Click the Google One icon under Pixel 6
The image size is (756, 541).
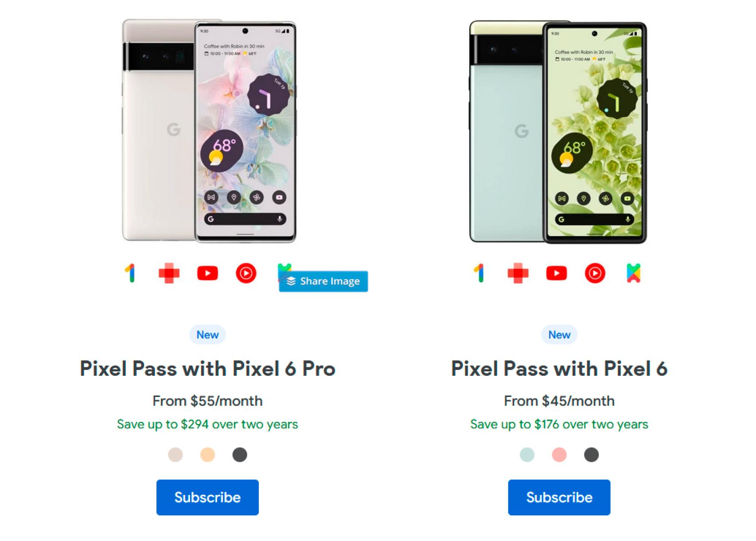pos(479,273)
